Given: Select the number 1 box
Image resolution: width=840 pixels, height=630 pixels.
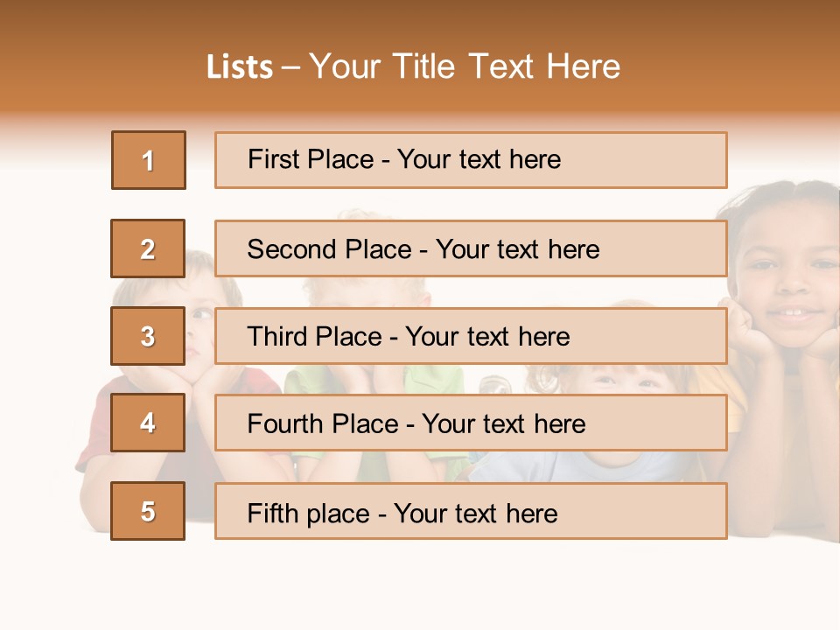Looking at the screenshot, I should pos(149,160).
